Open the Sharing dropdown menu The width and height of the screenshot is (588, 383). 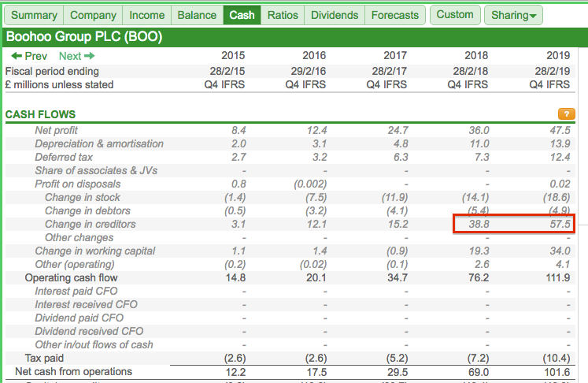(x=513, y=15)
